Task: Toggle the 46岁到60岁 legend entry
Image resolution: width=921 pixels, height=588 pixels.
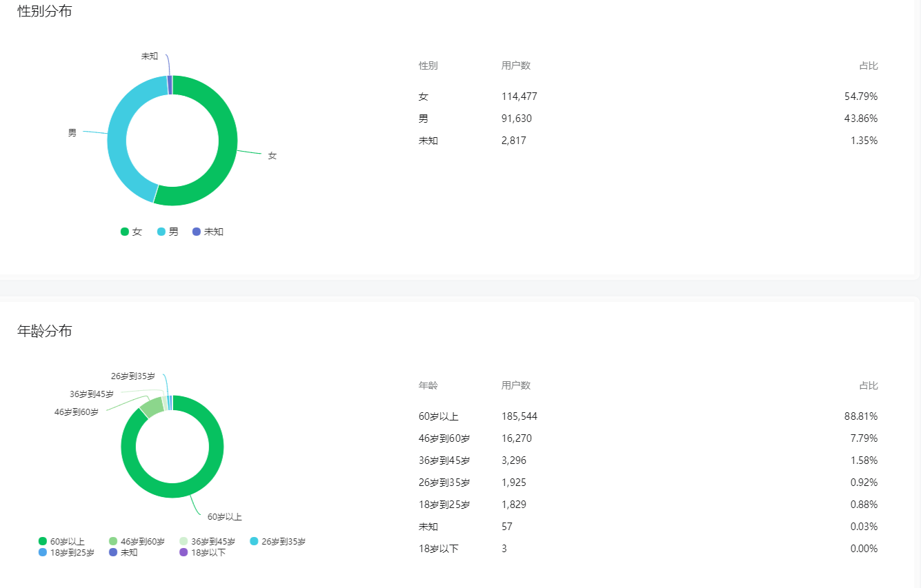Action: pyautogui.click(x=137, y=541)
